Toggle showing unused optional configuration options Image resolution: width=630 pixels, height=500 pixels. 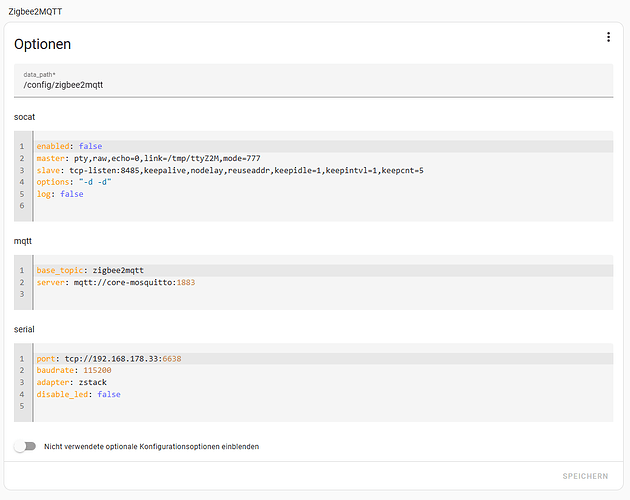23,446
